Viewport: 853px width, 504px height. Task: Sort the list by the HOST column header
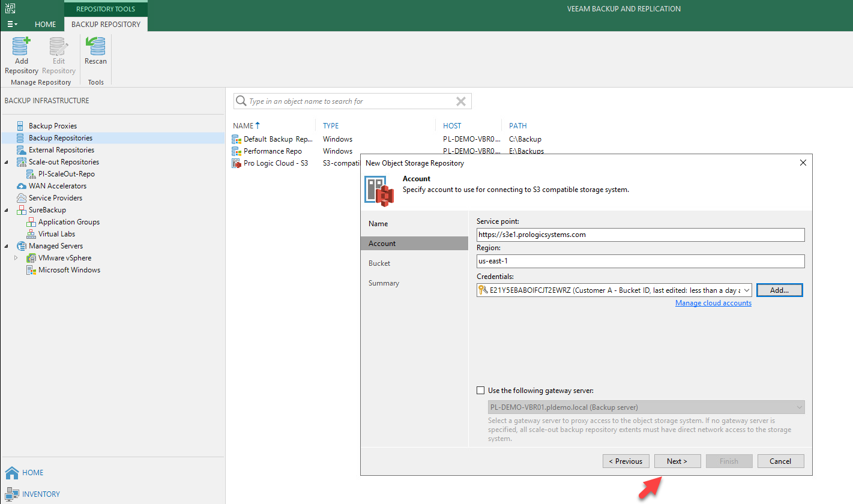(x=452, y=126)
